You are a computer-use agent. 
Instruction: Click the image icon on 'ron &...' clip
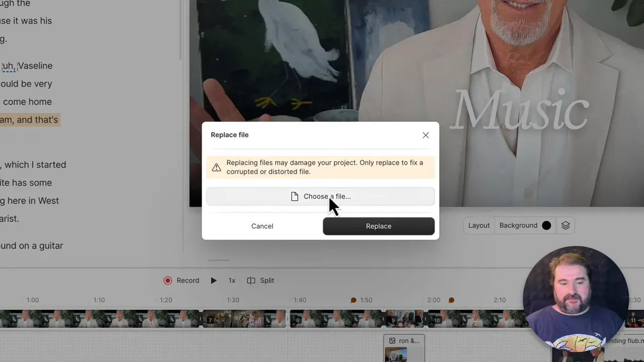point(392,341)
